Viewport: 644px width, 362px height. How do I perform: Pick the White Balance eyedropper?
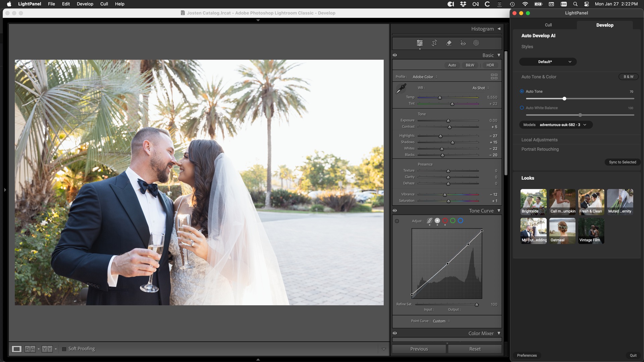[x=401, y=88]
